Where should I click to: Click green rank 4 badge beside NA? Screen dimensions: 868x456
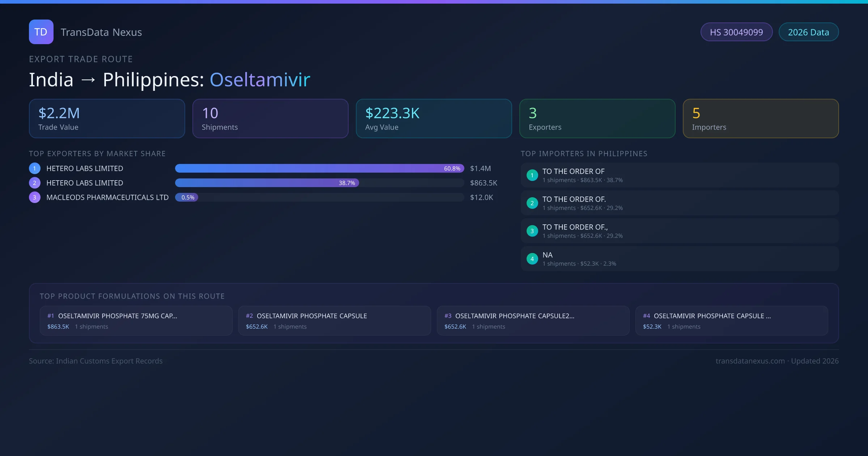tap(532, 259)
